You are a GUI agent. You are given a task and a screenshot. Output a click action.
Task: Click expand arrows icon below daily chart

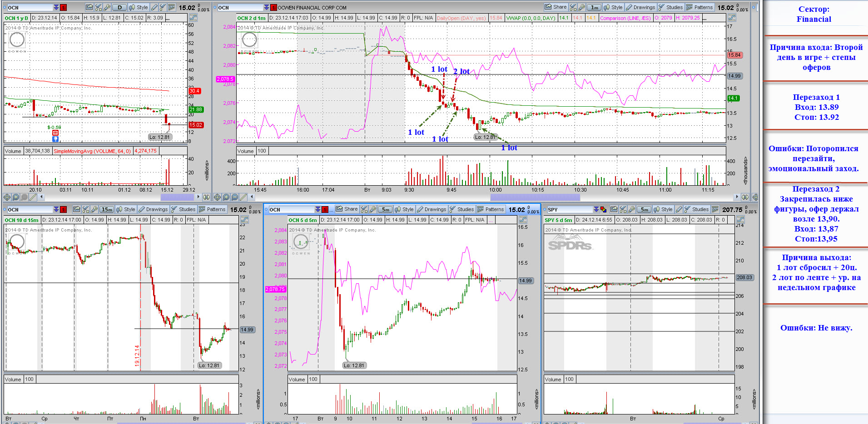(x=206, y=197)
